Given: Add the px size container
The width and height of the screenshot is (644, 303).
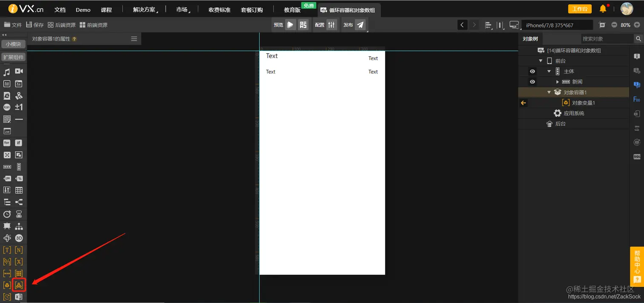Looking at the screenshot, I should 7,179.
